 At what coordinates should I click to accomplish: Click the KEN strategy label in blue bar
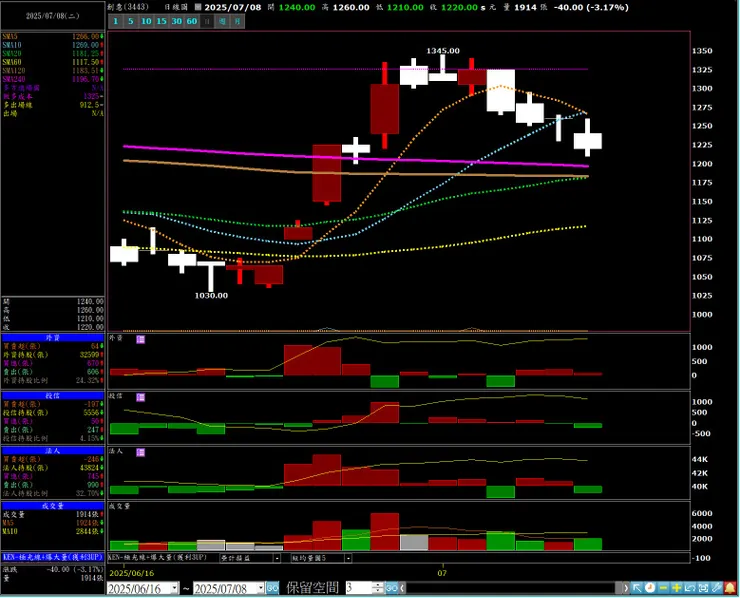pyautogui.click(x=52, y=557)
